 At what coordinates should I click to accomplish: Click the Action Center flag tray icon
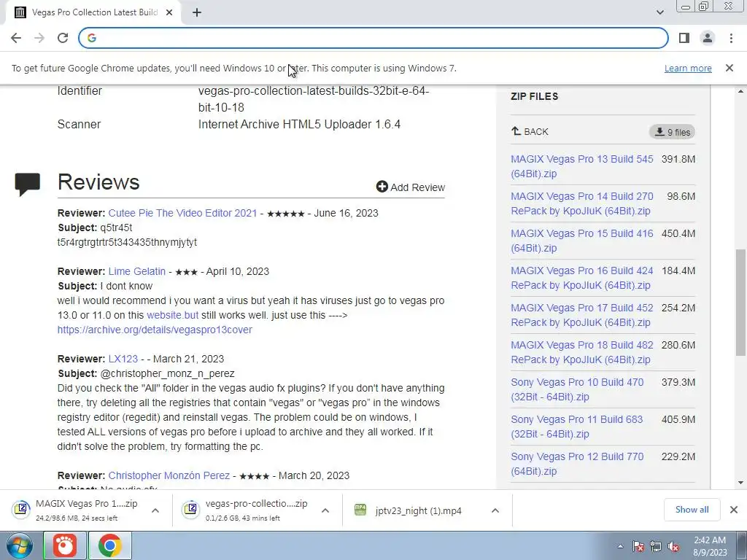click(638, 547)
